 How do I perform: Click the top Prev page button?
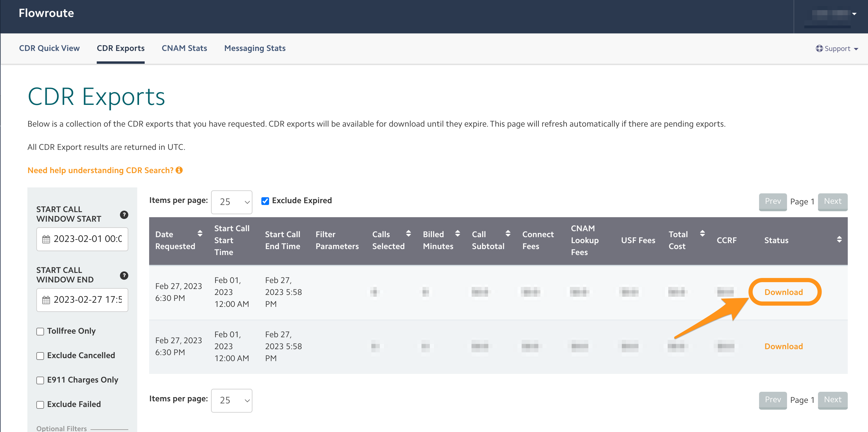tap(773, 202)
